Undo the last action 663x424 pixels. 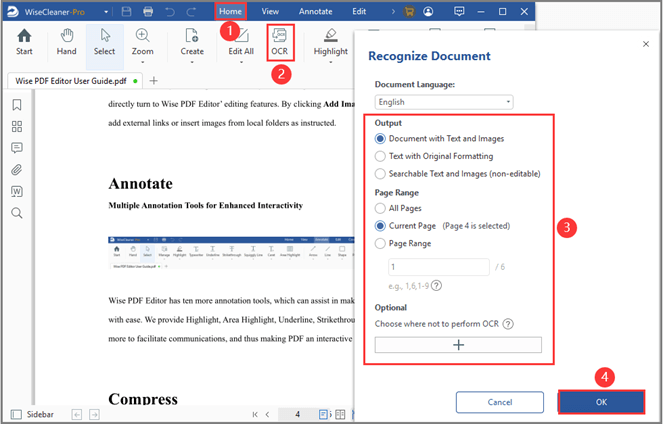[170, 11]
